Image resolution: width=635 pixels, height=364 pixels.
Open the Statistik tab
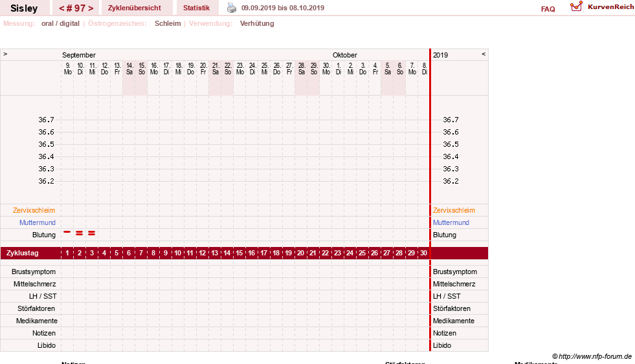[x=196, y=8]
